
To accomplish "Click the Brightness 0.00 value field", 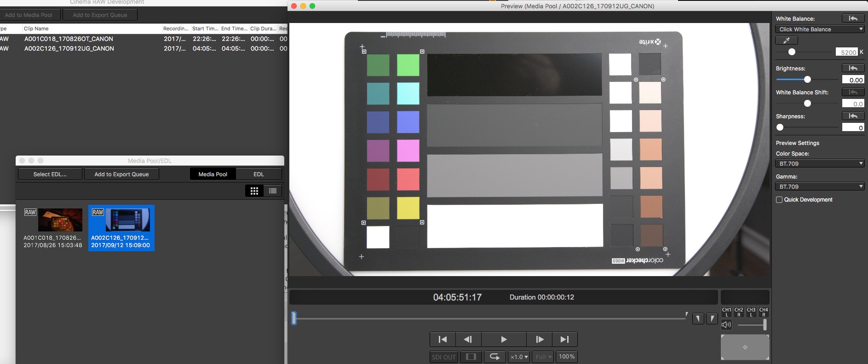I will point(853,80).
